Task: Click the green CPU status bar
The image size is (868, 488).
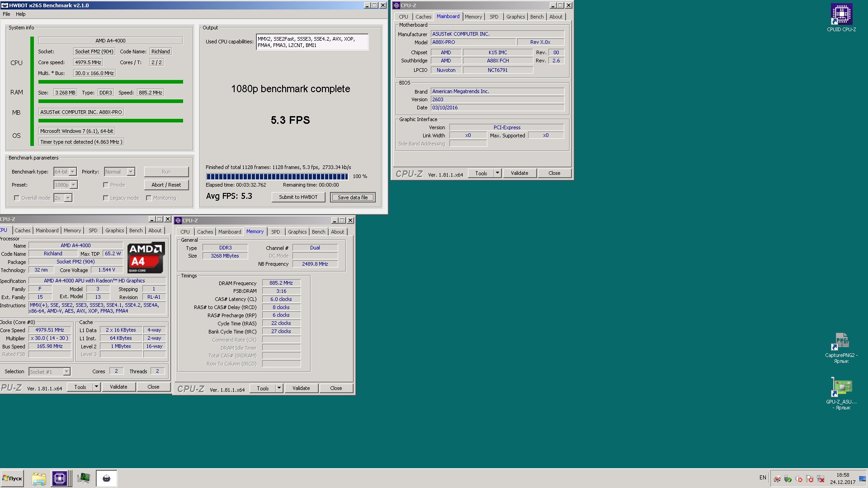Action: click(x=111, y=82)
